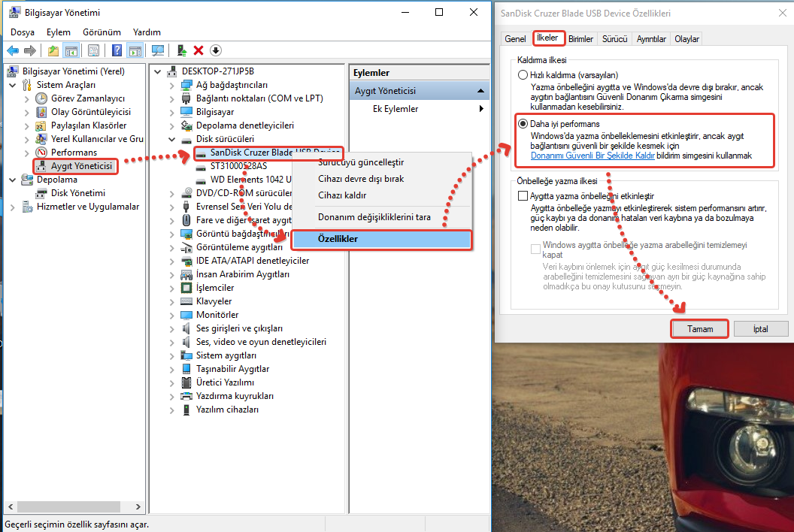Select the Daha iyi performans radio button

coord(523,123)
